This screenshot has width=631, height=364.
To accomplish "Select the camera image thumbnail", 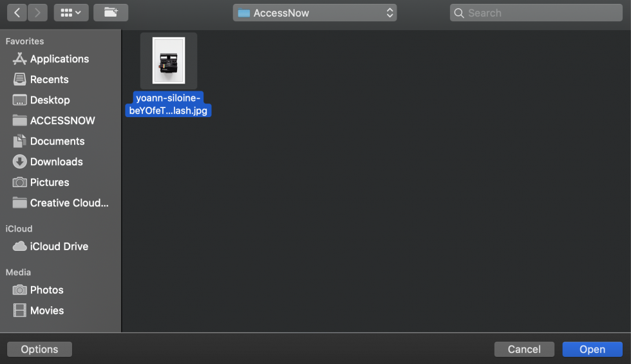I will click(x=169, y=60).
